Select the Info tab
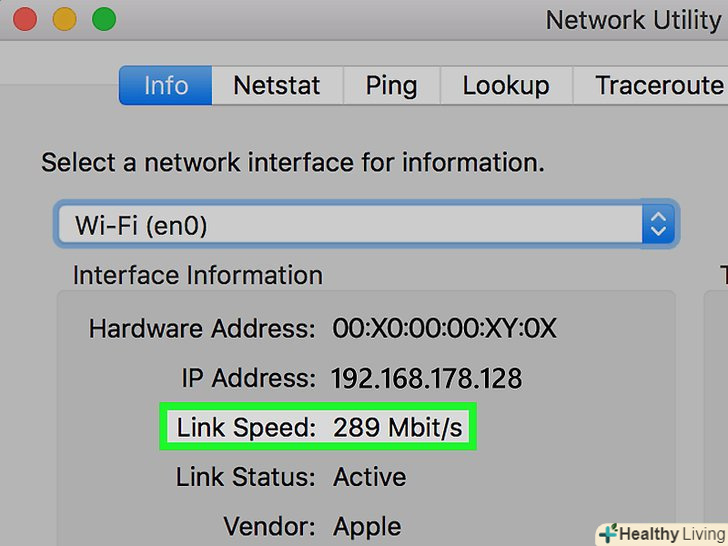The height and width of the screenshot is (546, 728). (x=165, y=86)
